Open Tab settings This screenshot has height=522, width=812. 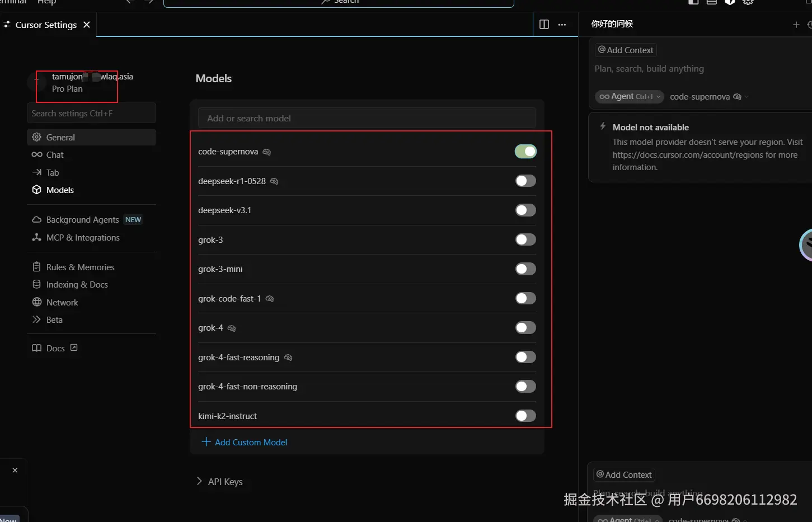(x=91, y=172)
